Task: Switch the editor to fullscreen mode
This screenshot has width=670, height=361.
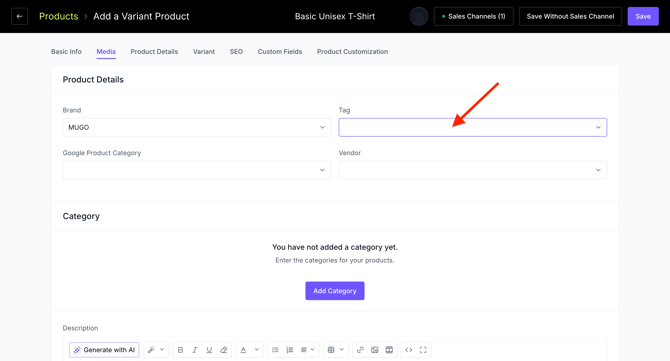Action: pos(423,350)
